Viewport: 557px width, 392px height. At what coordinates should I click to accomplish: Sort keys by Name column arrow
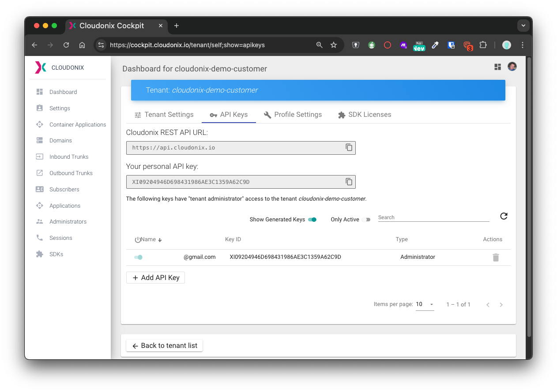click(160, 240)
